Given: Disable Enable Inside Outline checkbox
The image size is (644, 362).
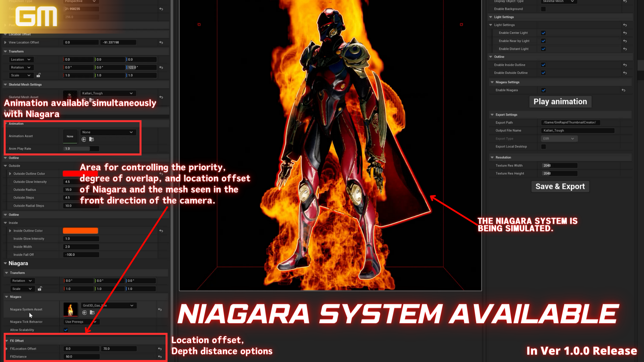Looking at the screenshot, I should coord(543,65).
